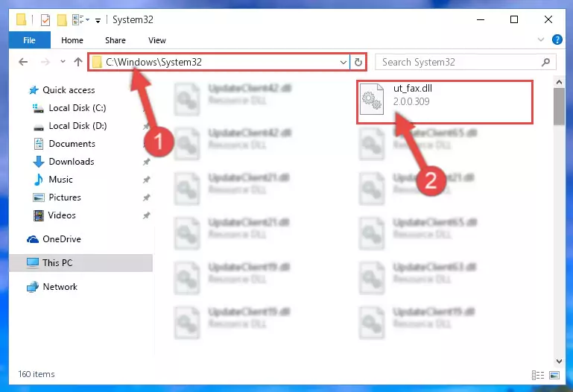The image size is (573, 392).
Task: Select the ut_fax.dll file icon
Action: coord(371,99)
